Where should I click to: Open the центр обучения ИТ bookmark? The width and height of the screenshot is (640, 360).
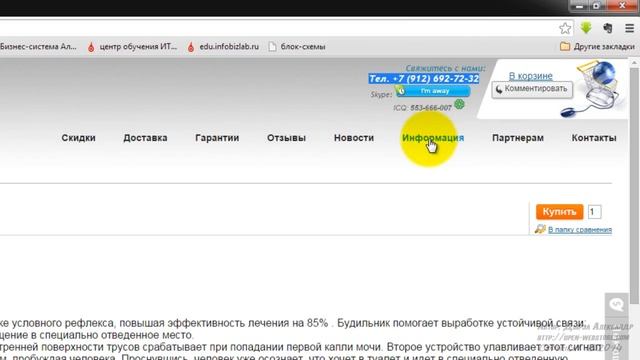(132, 47)
